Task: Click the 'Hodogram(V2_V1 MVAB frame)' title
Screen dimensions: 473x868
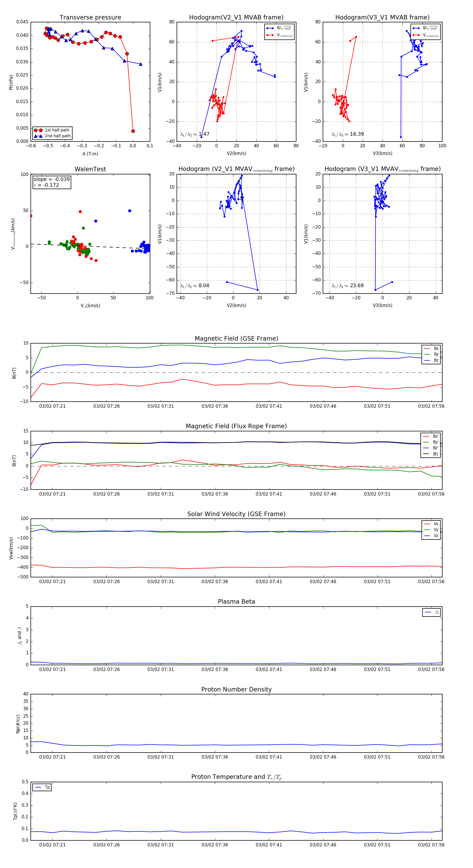Action: [x=236, y=18]
